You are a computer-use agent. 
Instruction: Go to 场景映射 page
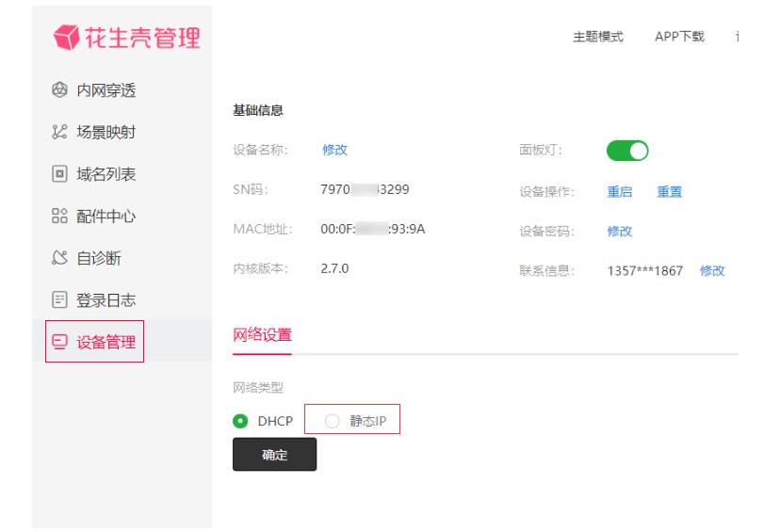tap(106, 132)
